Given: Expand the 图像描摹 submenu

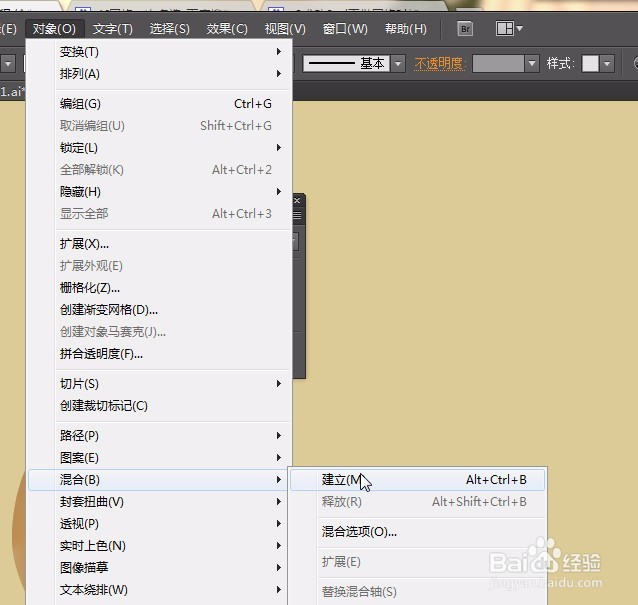Looking at the screenshot, I should (160, 568).
